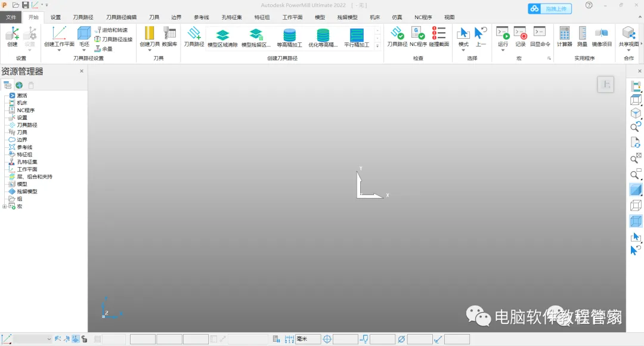644x346 pixels.
Task: Collapse the ribbon with the chevron
Action: pos(639,17)
